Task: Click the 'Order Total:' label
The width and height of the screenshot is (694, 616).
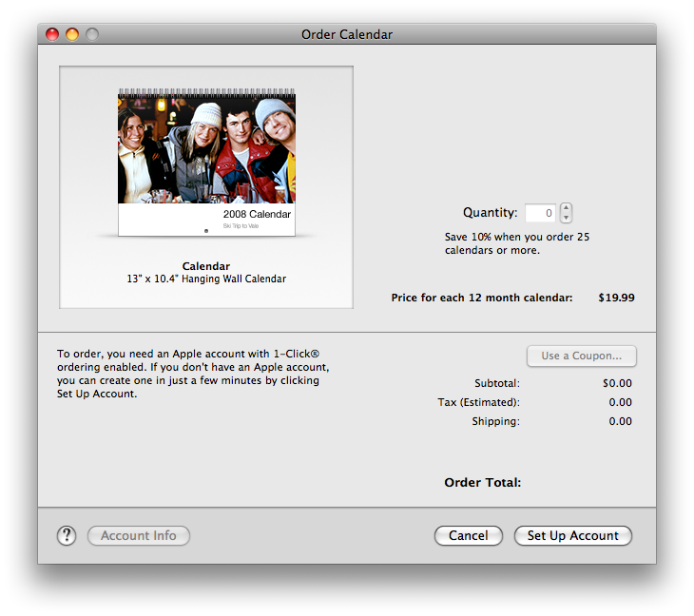Action: click(x=482, y=482)
